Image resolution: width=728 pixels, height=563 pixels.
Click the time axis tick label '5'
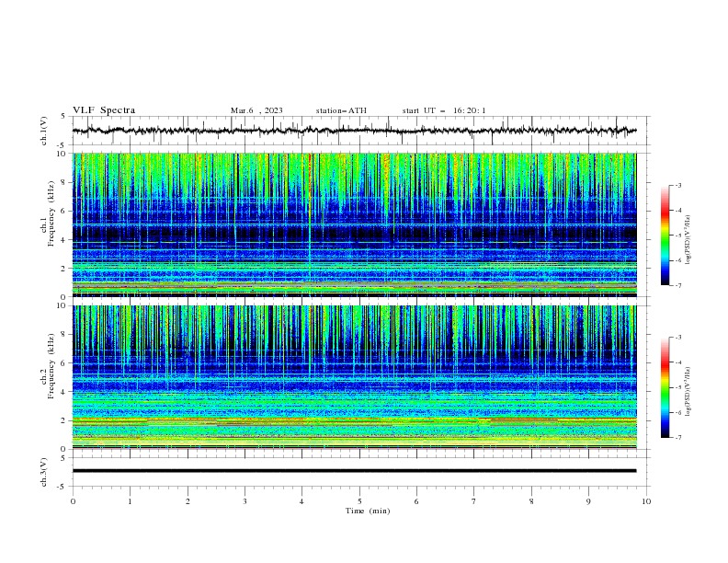359,501
